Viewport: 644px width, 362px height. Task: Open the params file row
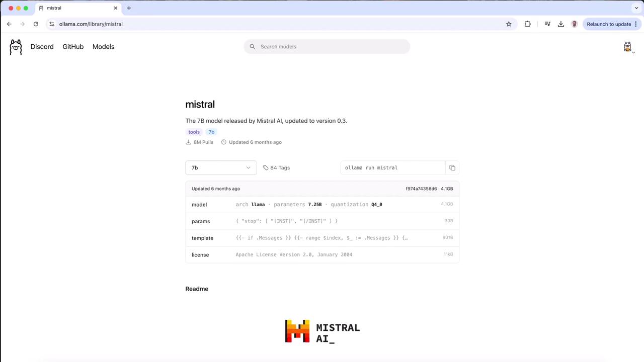(322, 221)
